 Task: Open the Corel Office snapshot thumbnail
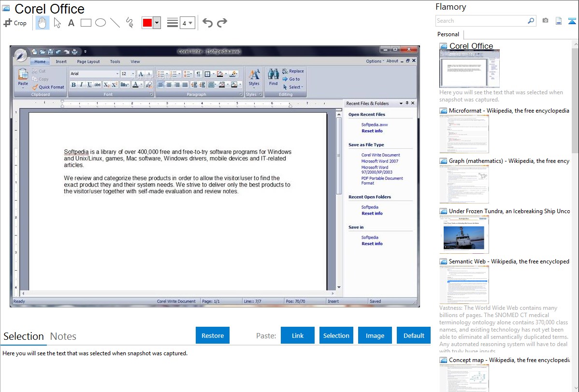tap(469, 69)
